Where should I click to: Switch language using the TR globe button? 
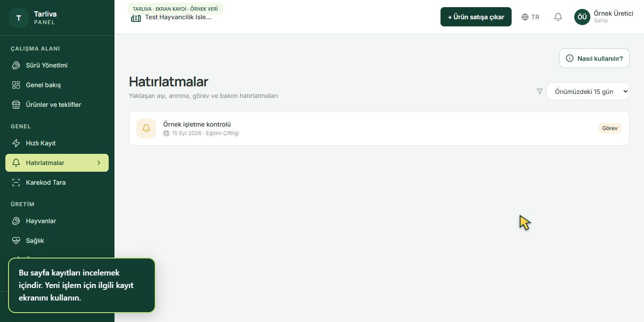530,17
